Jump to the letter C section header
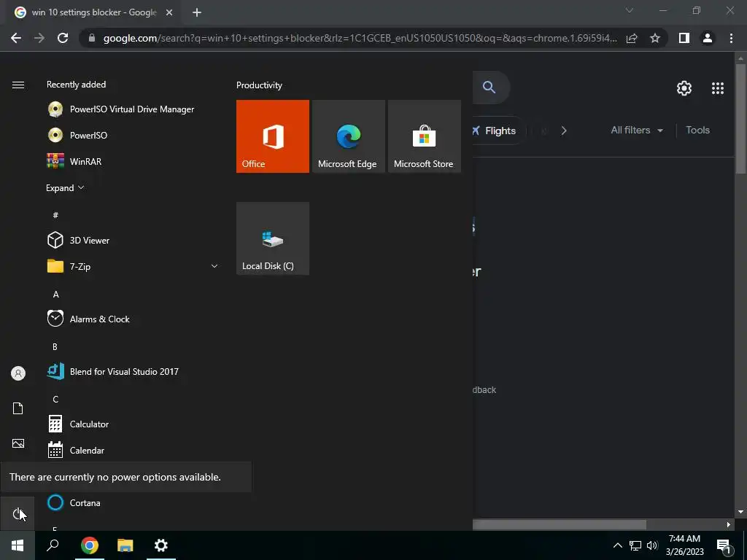This screenshot has width=747, height=560. tap(55, 399)
